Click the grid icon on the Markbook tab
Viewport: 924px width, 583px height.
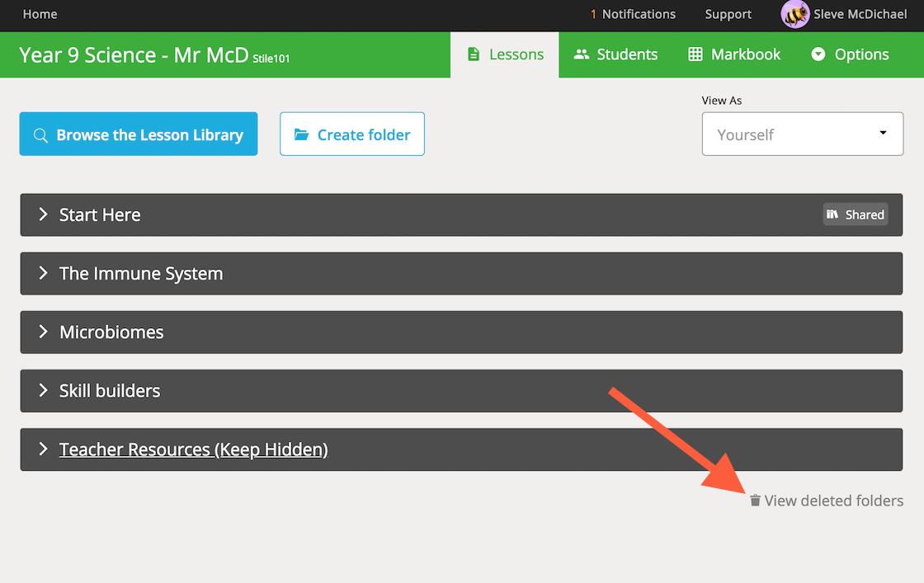(695, 54)
